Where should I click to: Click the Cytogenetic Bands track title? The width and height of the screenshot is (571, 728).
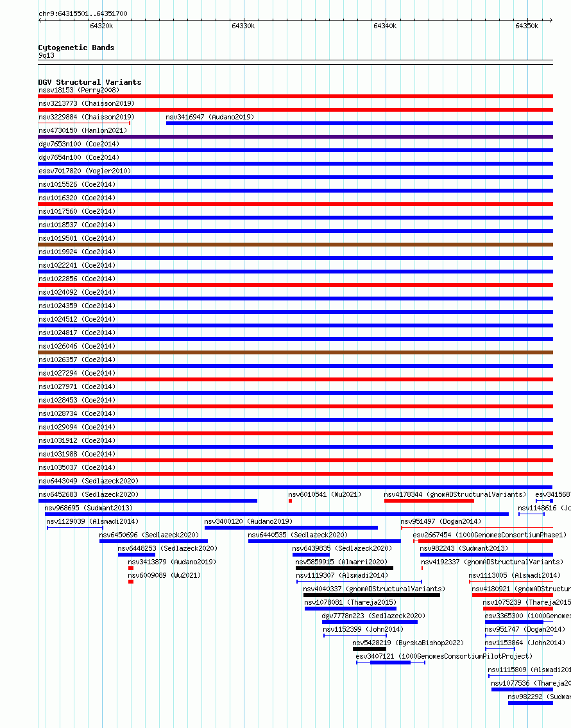[x=76, y=48]
